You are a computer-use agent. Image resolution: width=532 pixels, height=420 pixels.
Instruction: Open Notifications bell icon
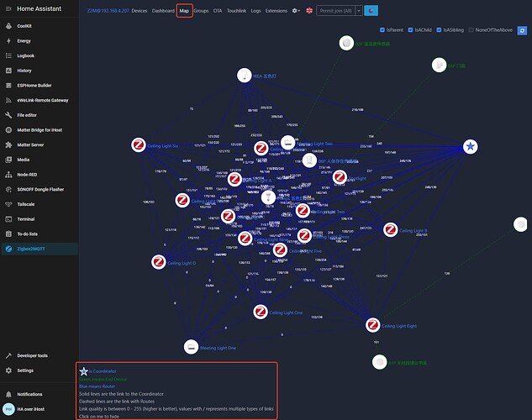point(8,394)
